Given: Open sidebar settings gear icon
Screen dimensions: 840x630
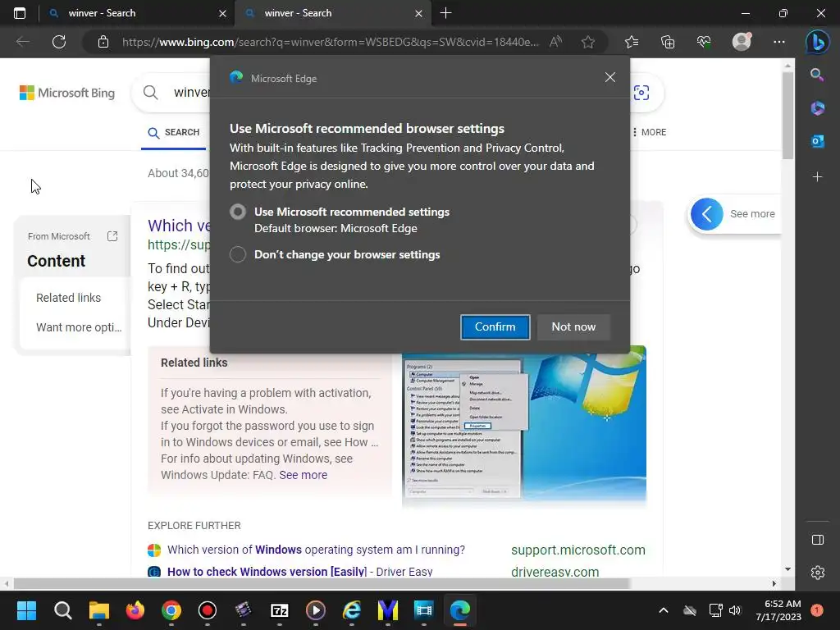Looking at the screenshot, I should (818, 573).
